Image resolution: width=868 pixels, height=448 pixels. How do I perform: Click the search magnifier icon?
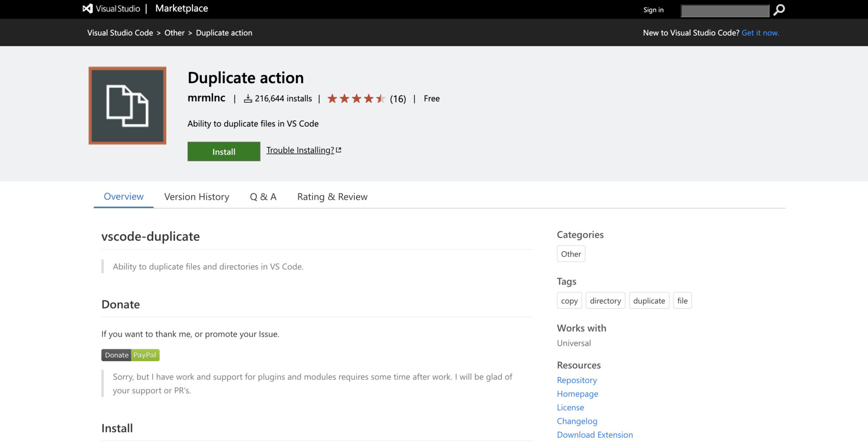point(778,9)
